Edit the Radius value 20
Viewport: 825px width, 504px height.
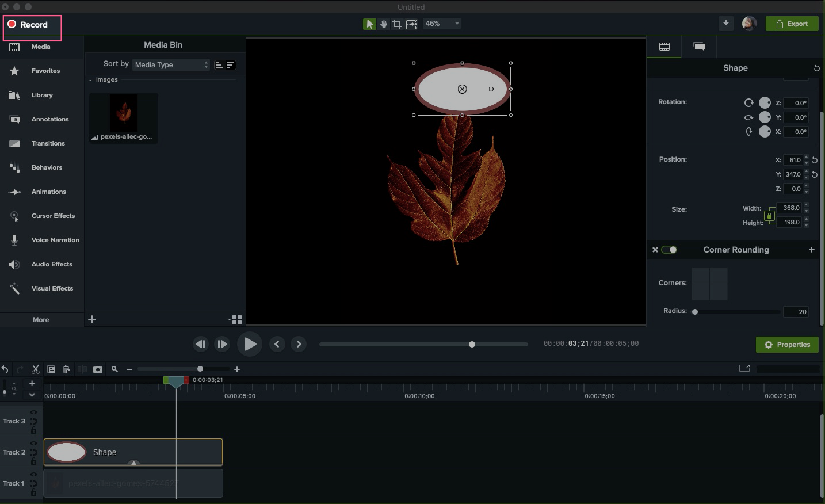click(x=796, y=312)
